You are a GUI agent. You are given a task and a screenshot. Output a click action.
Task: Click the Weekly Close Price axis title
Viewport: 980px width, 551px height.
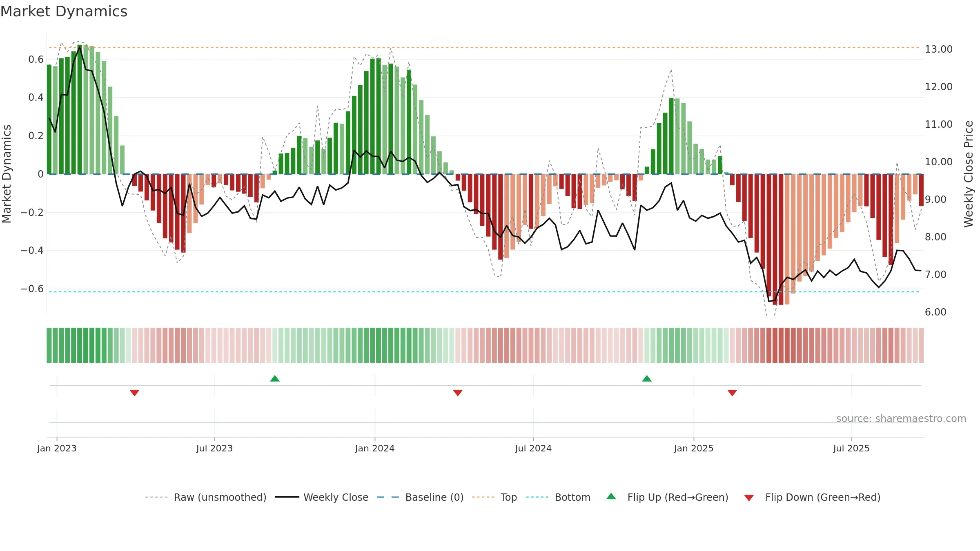coord(969,174)
